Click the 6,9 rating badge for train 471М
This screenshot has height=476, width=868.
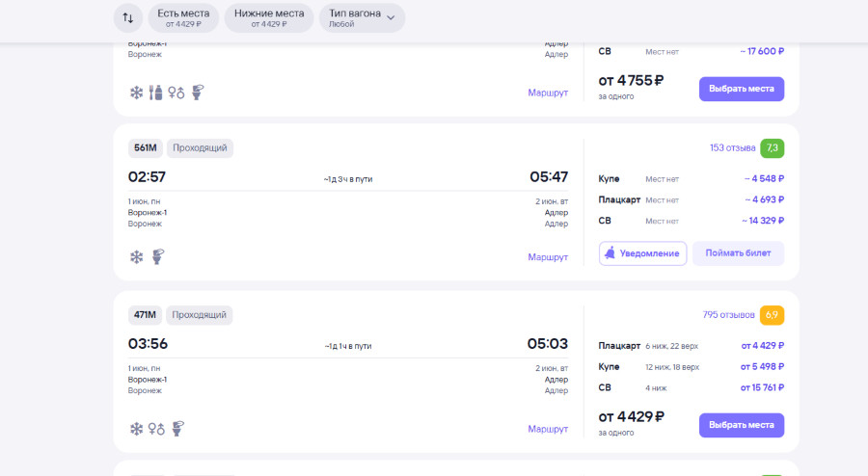tap(772, 315)
